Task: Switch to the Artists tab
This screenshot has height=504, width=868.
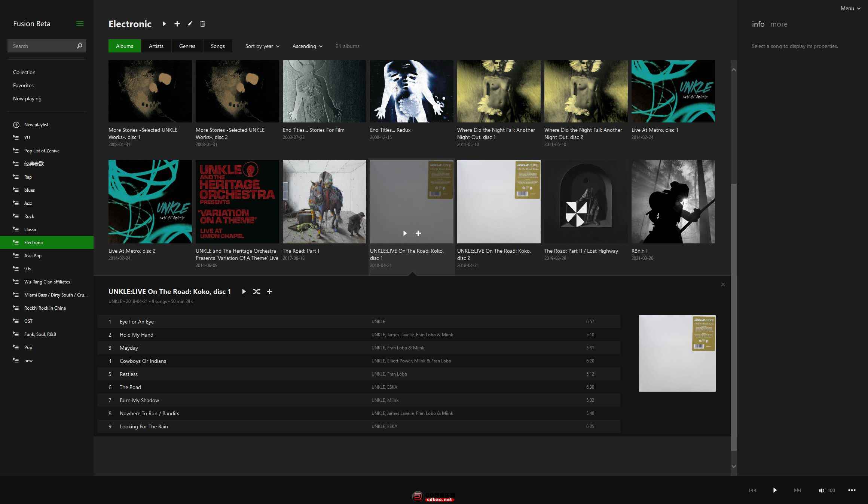Action: tap(156, 46)
